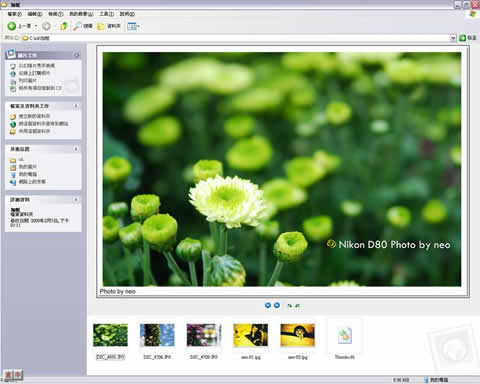Select the Thumbs.db file icon
The image size is (480, 384).
pyautogui.click(x=345, y=335)
